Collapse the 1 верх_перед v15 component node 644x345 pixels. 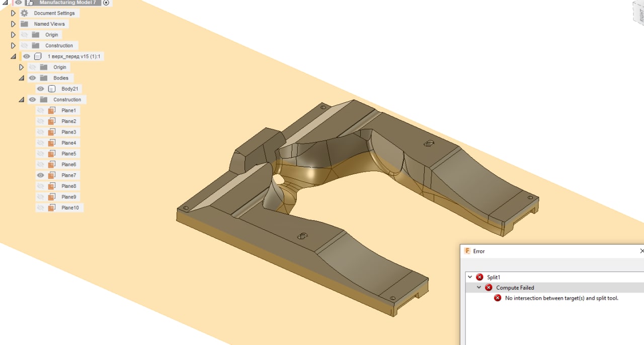[x=14, y=56]
